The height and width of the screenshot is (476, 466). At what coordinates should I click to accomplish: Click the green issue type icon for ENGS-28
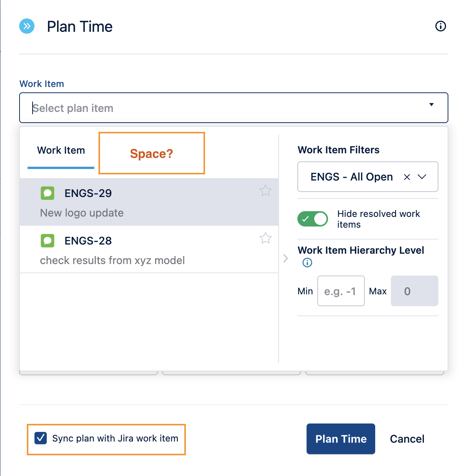click(x=48, y=241)
